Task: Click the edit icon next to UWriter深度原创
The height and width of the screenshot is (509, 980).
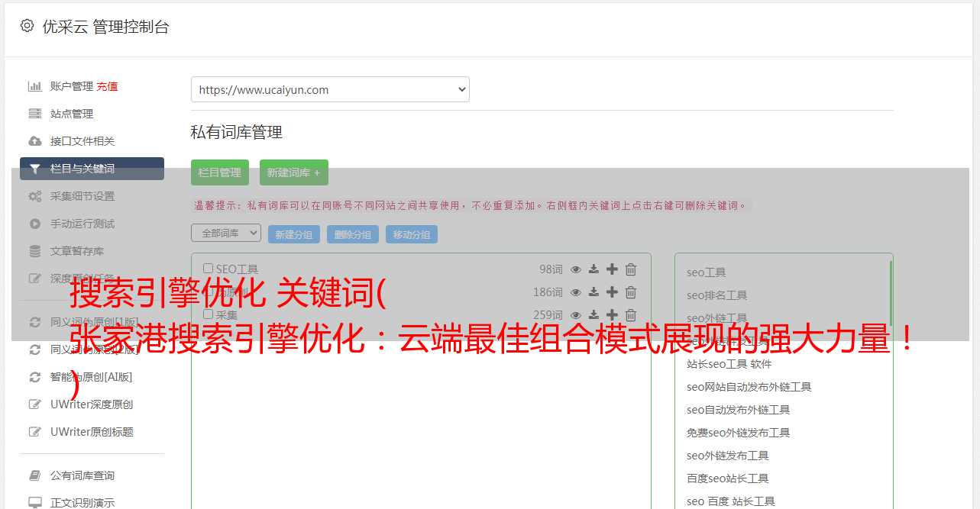Action: pos(34,404)
